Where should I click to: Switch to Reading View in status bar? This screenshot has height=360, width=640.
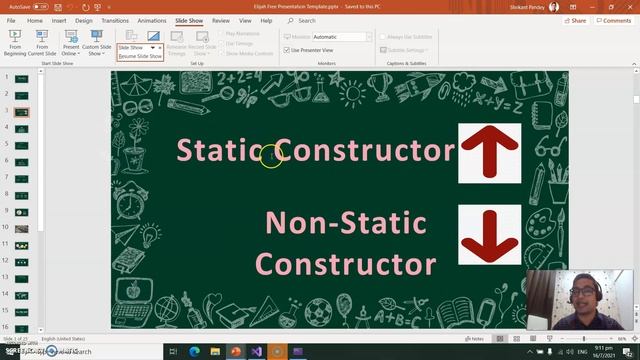pyautogui.click(x=533, y=339)
